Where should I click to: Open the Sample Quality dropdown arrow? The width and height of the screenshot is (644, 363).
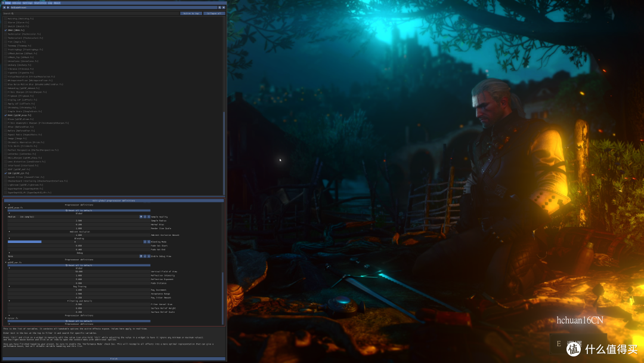[x=141, y=217]
